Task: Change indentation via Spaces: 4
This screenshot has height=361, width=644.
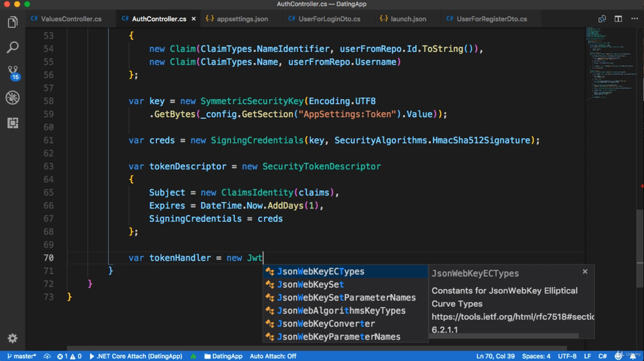Action: (x=536, y=356)
